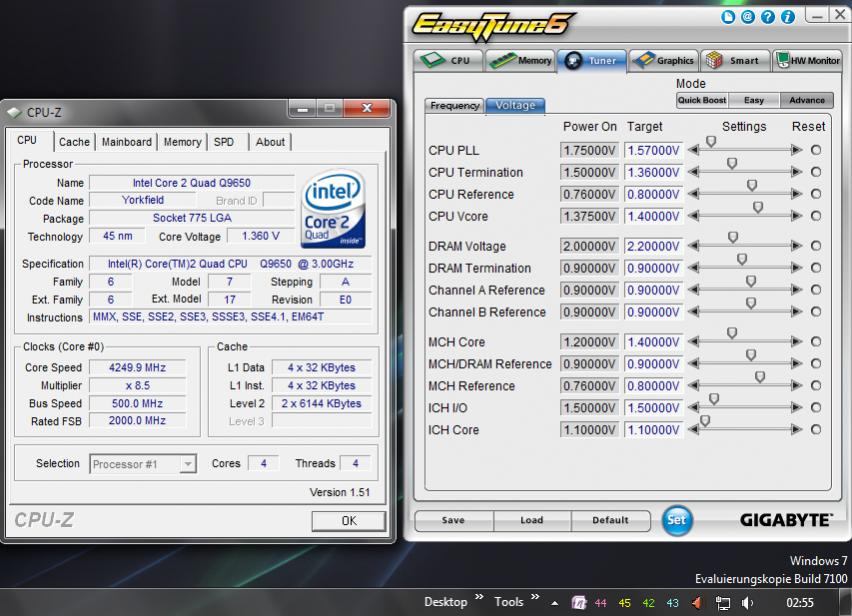Switch to the Frequency sub-tab

454,105
